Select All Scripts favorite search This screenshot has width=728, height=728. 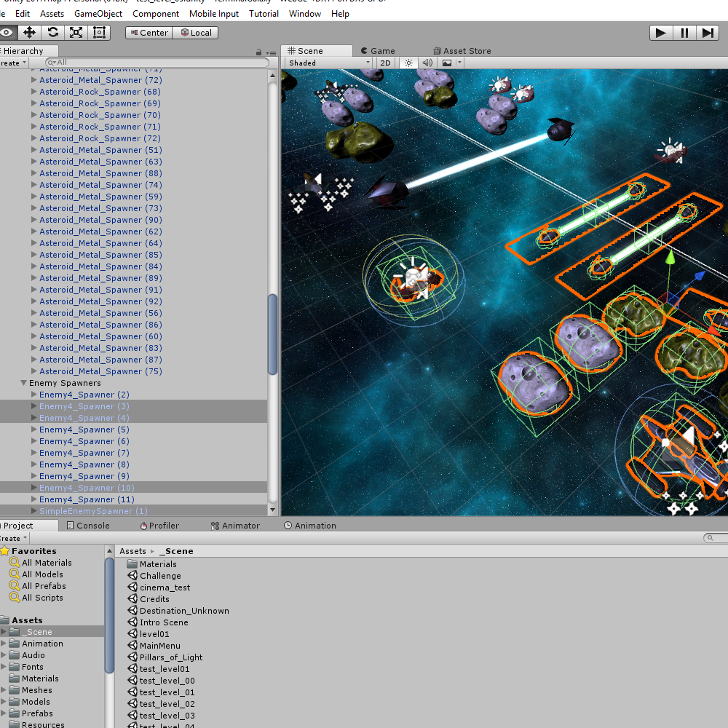point(42,598)
